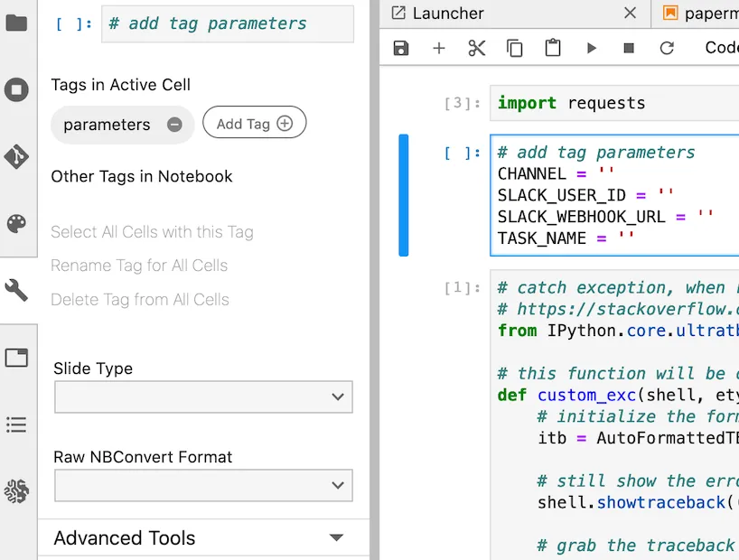Open the Table of Contents sidebar icon
Screen dimensions: 739x560
[16, 425]
